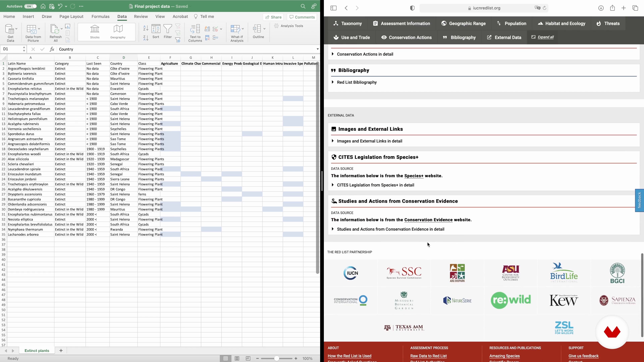The width and height of the screenshot is (644, 362).
Task: Expand the formula bar dropdown arrow
Action: (317, 49)
